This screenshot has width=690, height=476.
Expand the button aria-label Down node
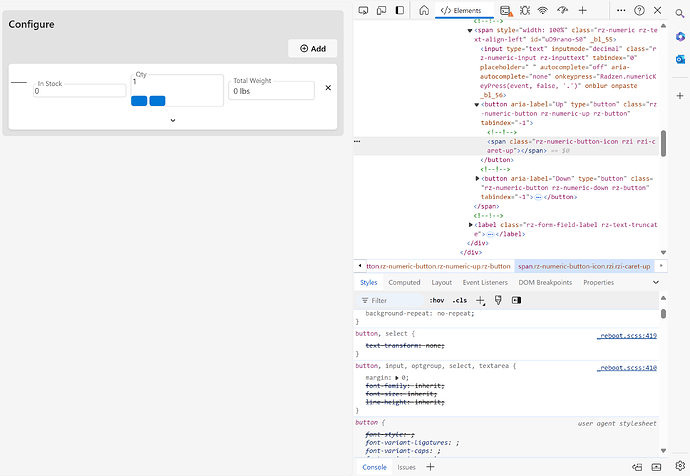[x=477, y=179]
